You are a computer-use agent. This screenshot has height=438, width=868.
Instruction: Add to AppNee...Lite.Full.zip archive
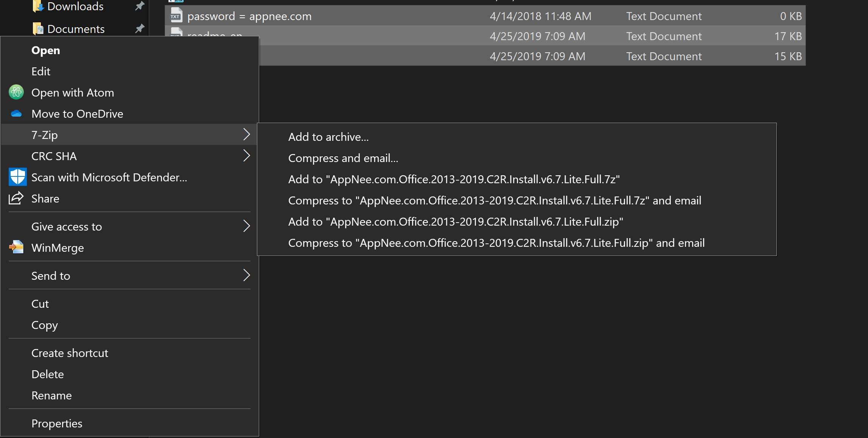pyautogui.click(x=517, y=221)
